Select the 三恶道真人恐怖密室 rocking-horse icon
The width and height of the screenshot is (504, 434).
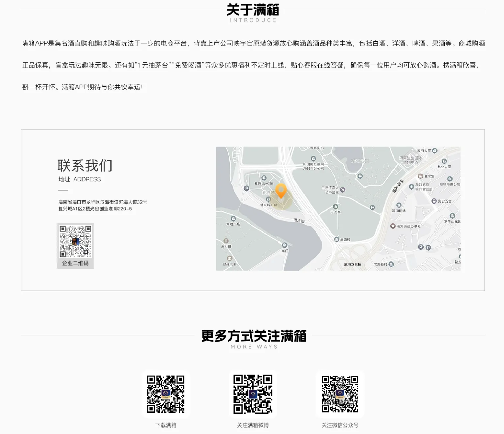[x=343, y=189]
